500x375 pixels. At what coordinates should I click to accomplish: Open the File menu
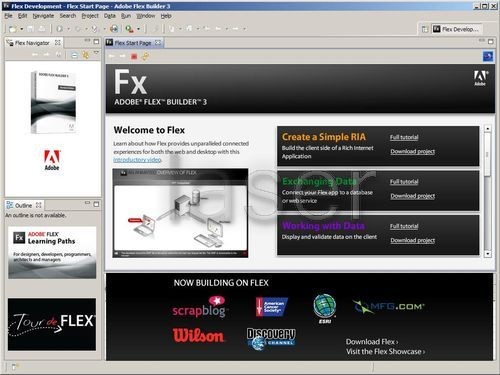click(8, 16)
